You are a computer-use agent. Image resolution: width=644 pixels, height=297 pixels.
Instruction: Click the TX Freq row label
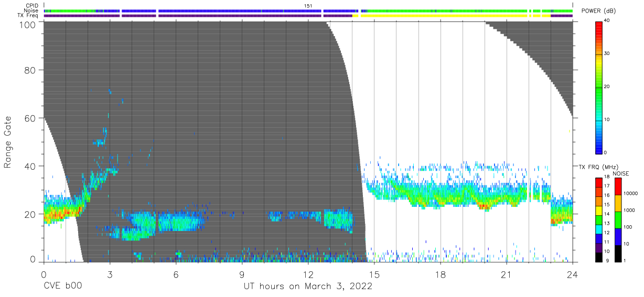click(x=28, y=16)
